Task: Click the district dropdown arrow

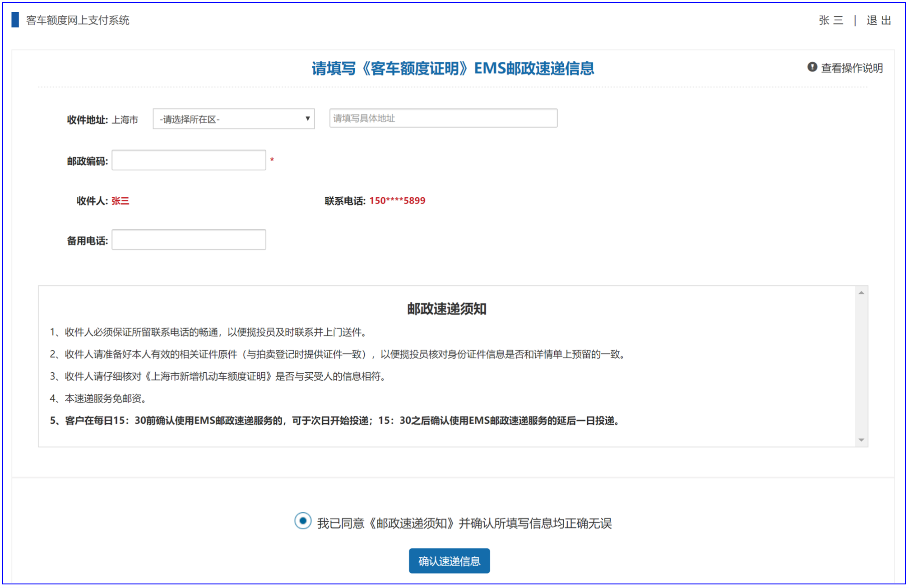Action: [307, 119]
